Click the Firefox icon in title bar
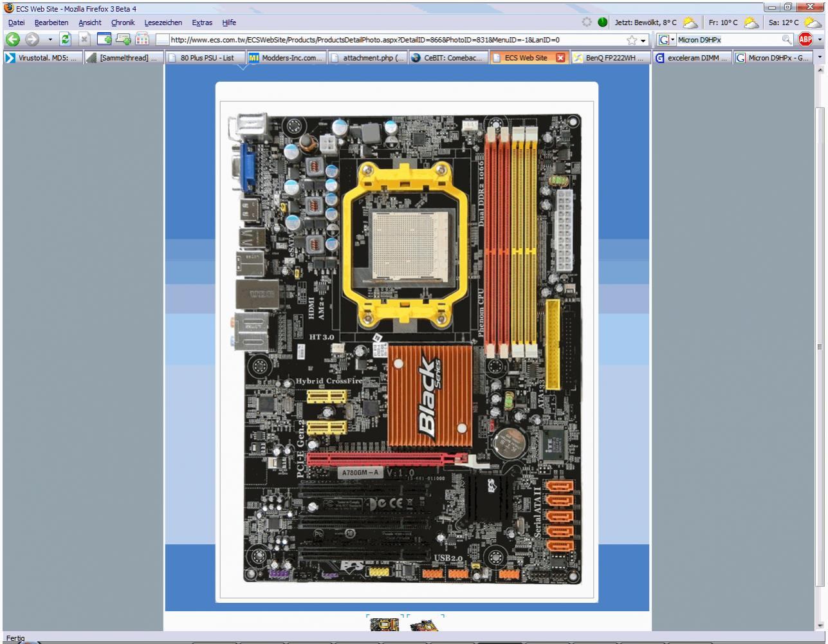828x644 pixels. [x=8, y=8]
